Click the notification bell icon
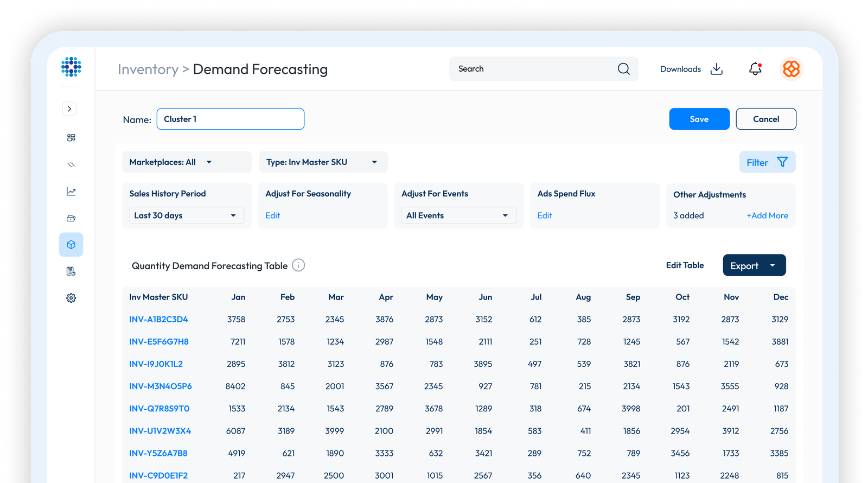 [x=755, y=69]
